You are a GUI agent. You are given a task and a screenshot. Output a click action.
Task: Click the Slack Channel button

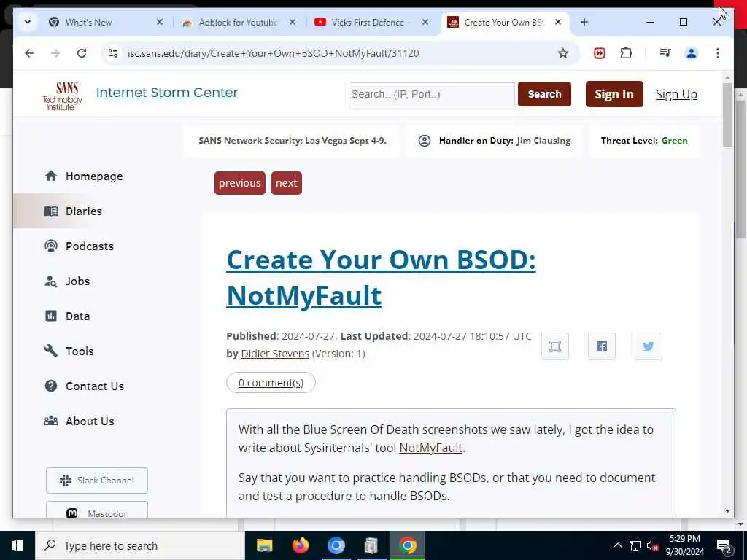coord(97,480)
